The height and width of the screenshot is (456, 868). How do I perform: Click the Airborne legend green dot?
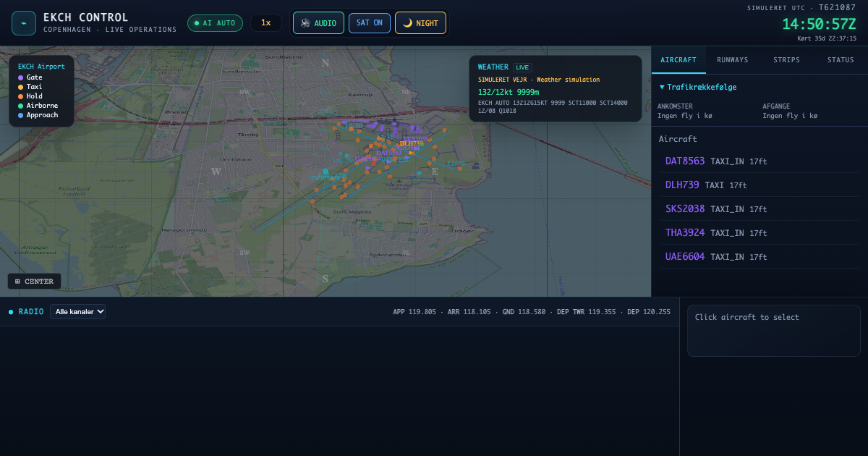click(x=21, y=106)
